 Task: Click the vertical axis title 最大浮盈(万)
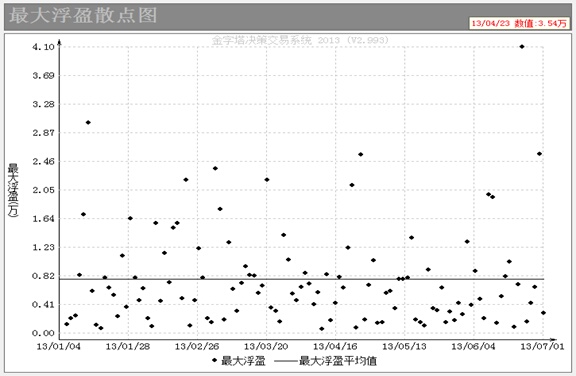click(13, 190)
